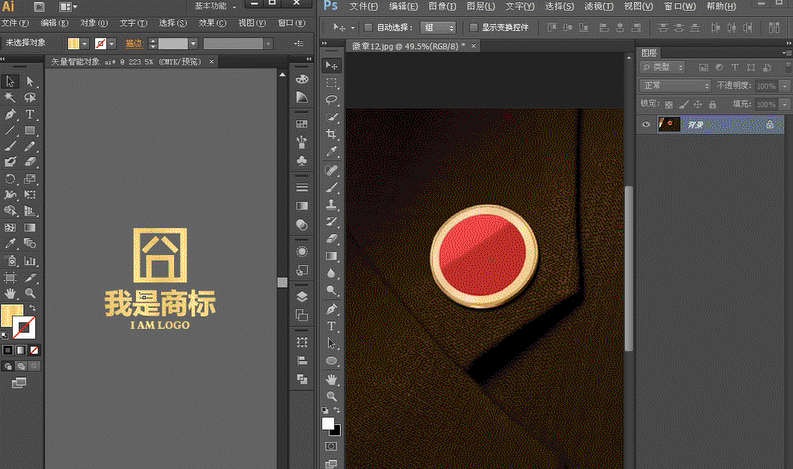The image size is (793, 469).
Task: Select the Photoshop Hand tool
Action: 331,379
